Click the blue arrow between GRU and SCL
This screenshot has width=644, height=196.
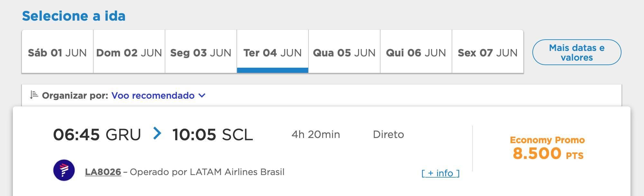click(x=157, y=133)
